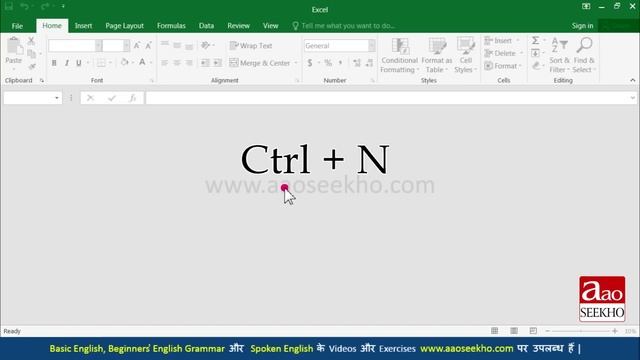Image resolution: width=640 pixels, height=360 pixels.
Task: Open the font name dropdown
Action: 98,46
